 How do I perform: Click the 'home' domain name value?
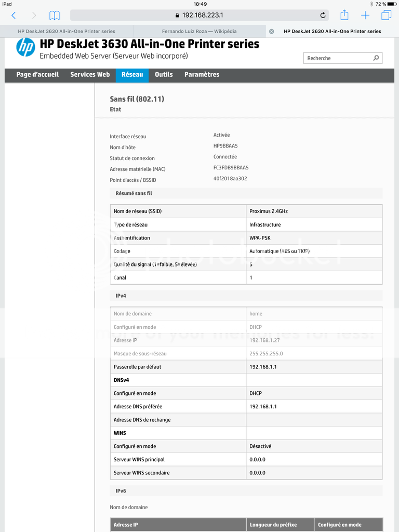tap(256, 314)
